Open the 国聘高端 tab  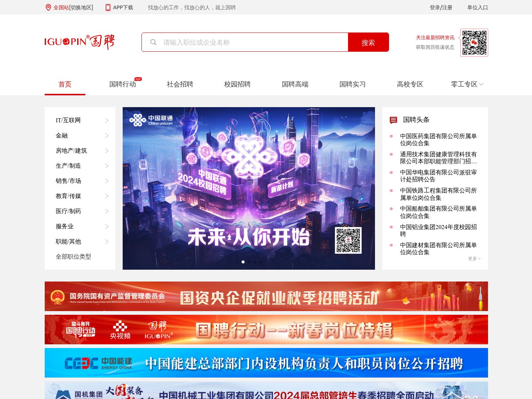pos(295,84)
